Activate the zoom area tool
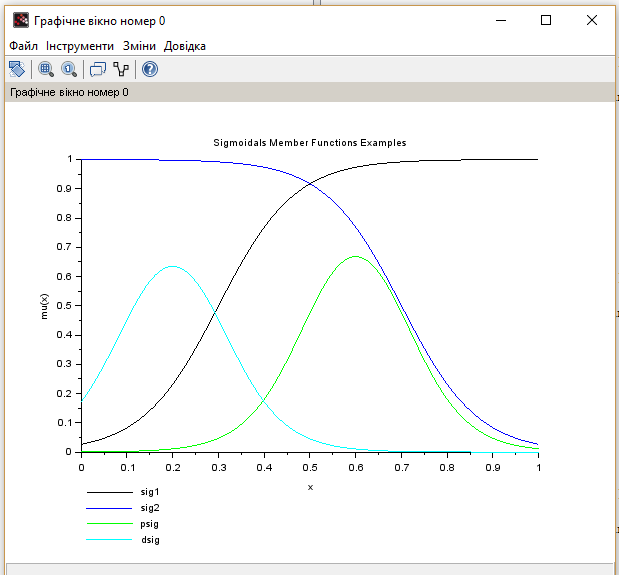Image resolution: width=619 pixels, height=575 pixels. pos(45,69)
